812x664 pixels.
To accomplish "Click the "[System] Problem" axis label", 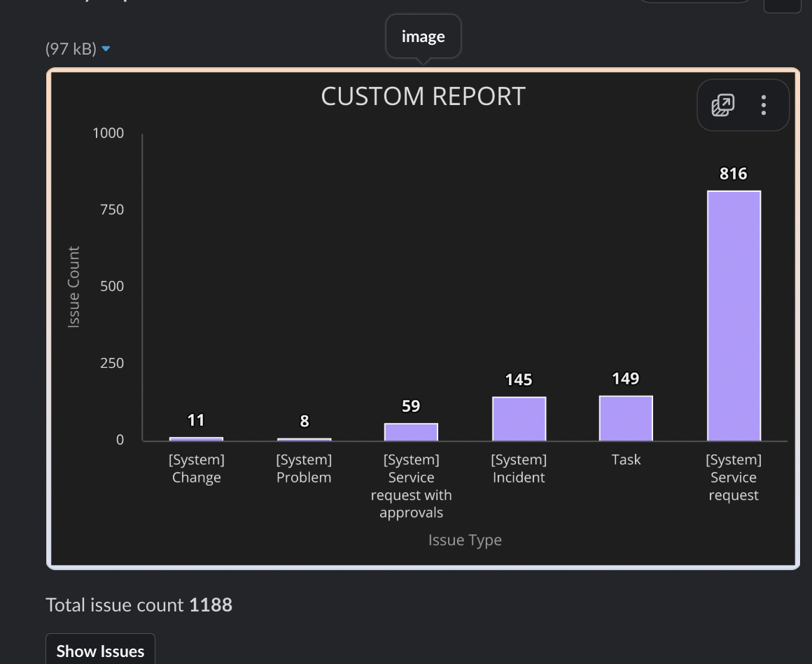I will (x=304, y=468).
